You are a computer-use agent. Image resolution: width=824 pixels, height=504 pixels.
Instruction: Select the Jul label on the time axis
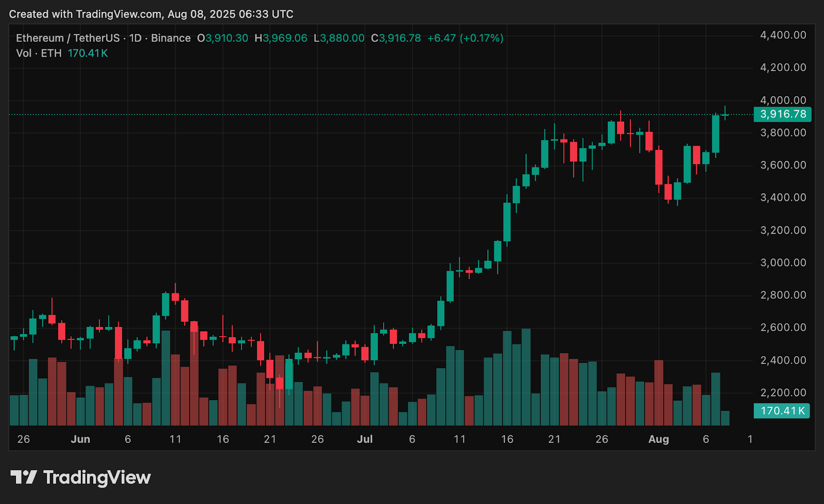pos(365,439)
